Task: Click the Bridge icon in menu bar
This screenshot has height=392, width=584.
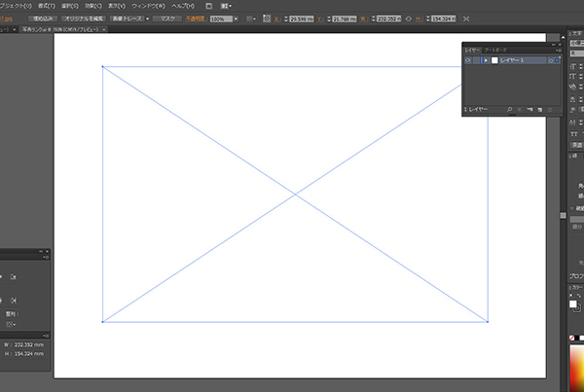Action: (x=209, y=6)
